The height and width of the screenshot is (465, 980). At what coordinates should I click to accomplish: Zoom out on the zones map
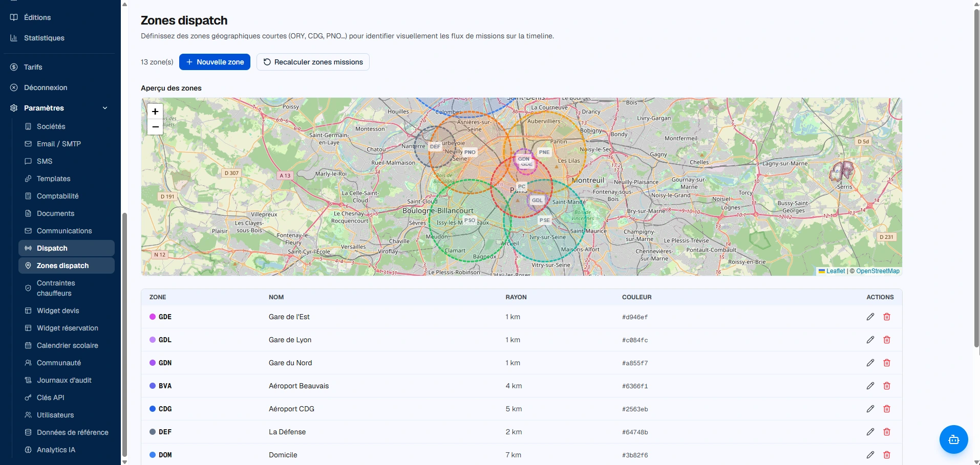coord(155,127)
